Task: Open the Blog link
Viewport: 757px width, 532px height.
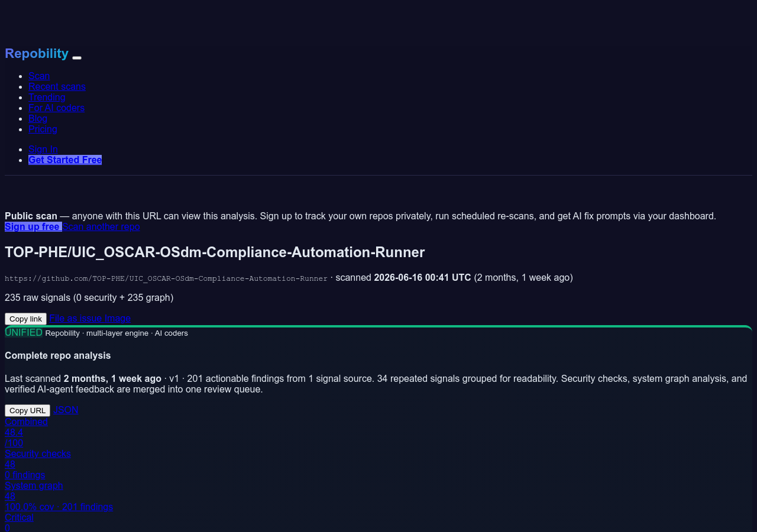Action: (x=38, y=118)
